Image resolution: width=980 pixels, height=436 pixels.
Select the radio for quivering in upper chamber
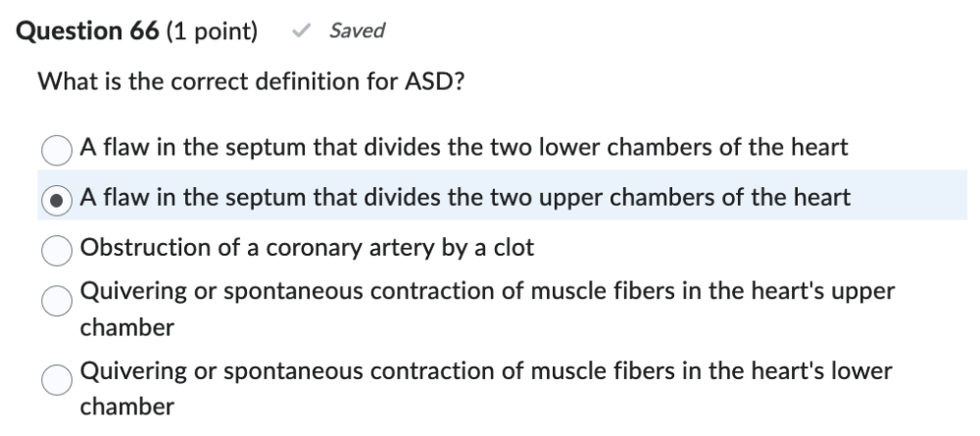click(x=57, y=298)
